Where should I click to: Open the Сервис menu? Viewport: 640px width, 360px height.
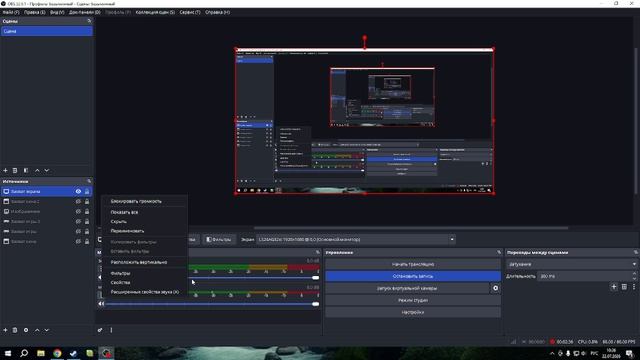190,12
